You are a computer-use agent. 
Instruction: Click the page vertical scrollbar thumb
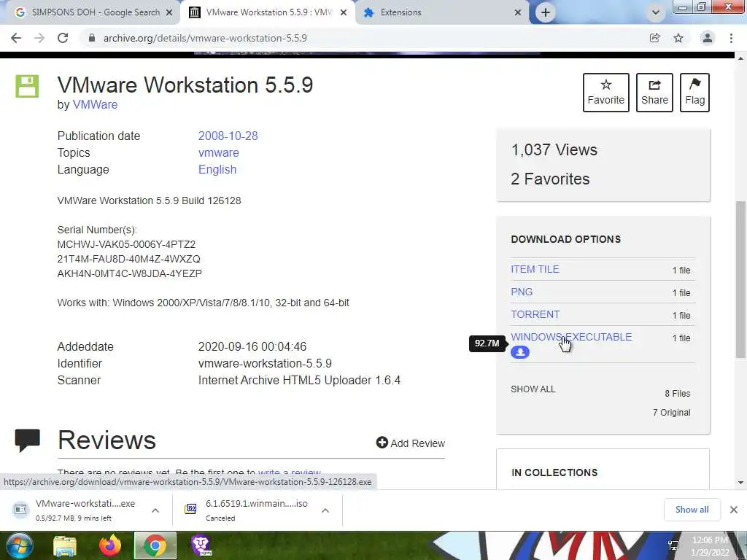coord(740,279)
